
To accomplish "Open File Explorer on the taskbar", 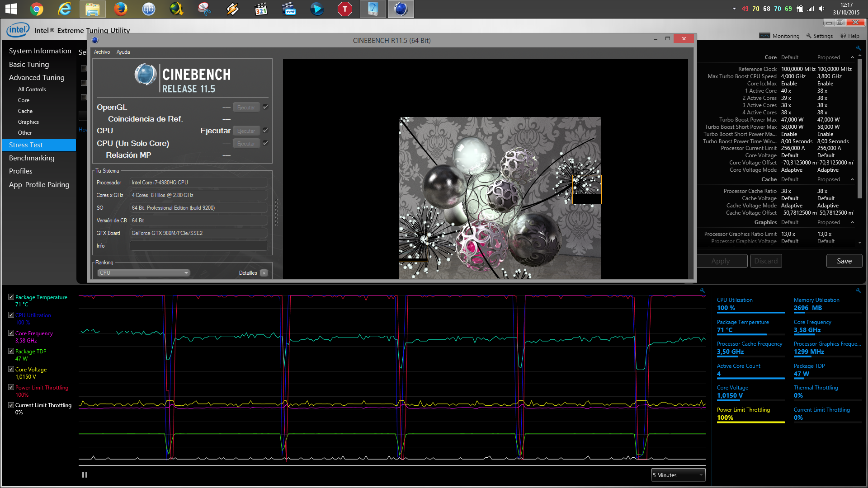I will click(93, 9).
